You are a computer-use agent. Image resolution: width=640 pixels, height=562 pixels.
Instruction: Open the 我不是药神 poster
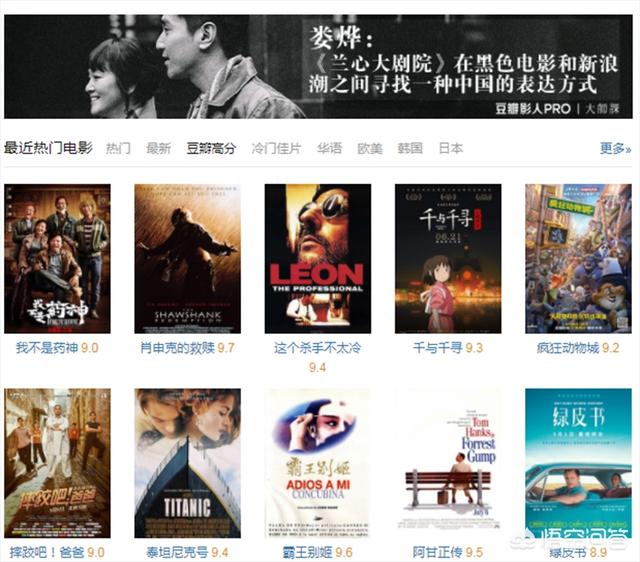[57, 258]
